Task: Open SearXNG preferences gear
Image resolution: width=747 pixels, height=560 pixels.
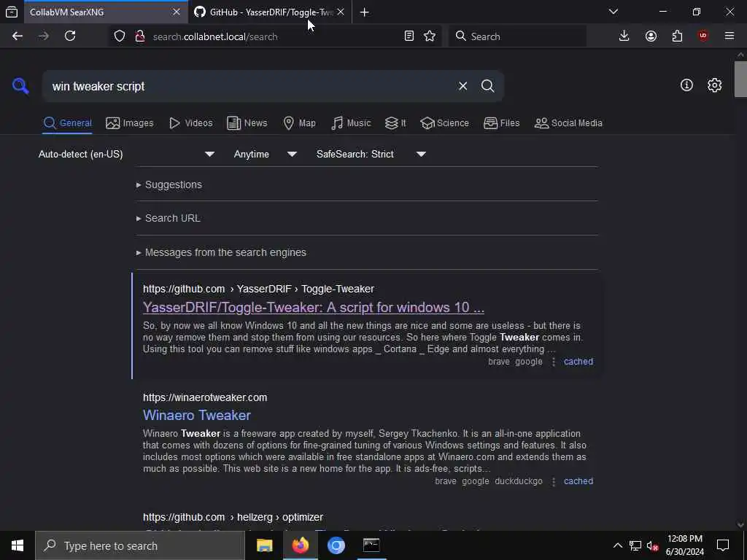Action: (x=714, y=85)
